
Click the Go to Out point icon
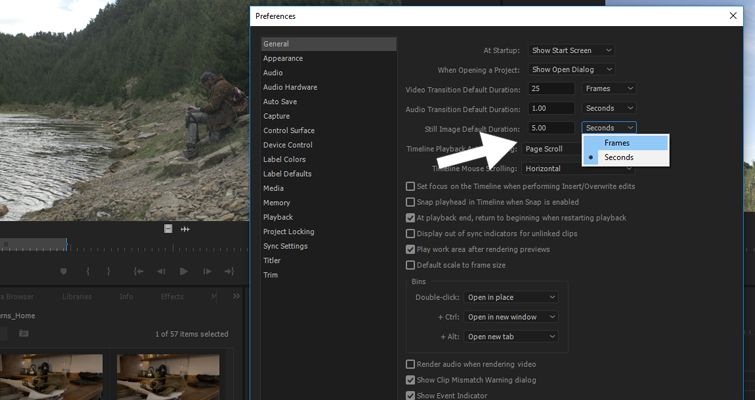click(x=231, y=271)
